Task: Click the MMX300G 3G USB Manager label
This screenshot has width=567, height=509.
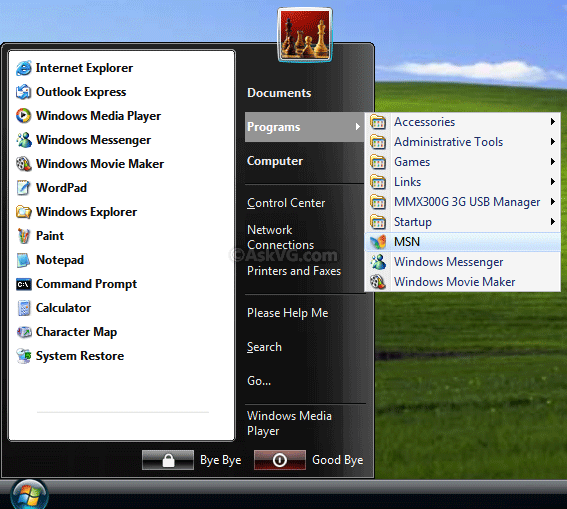Action: click(x=467, y=202)
